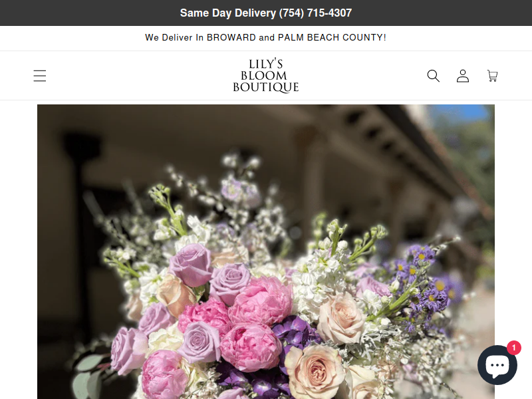Click the red chat notification badge

pyautogui.click(x=513, y=348)
